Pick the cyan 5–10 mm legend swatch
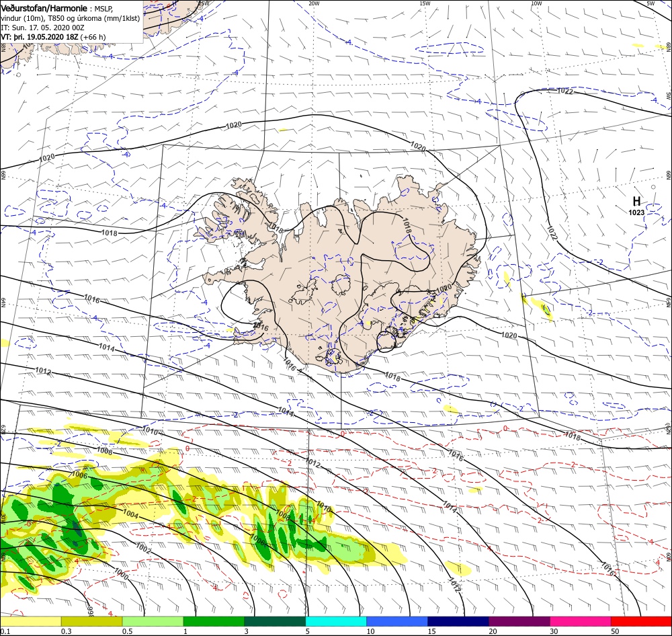672x636 pixels. [336, 621]
